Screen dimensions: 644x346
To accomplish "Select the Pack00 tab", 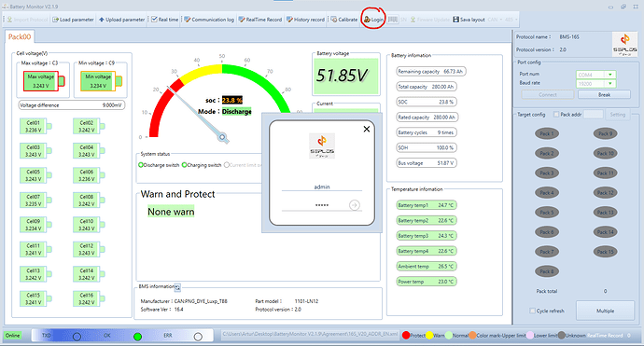I will point(20,37).
